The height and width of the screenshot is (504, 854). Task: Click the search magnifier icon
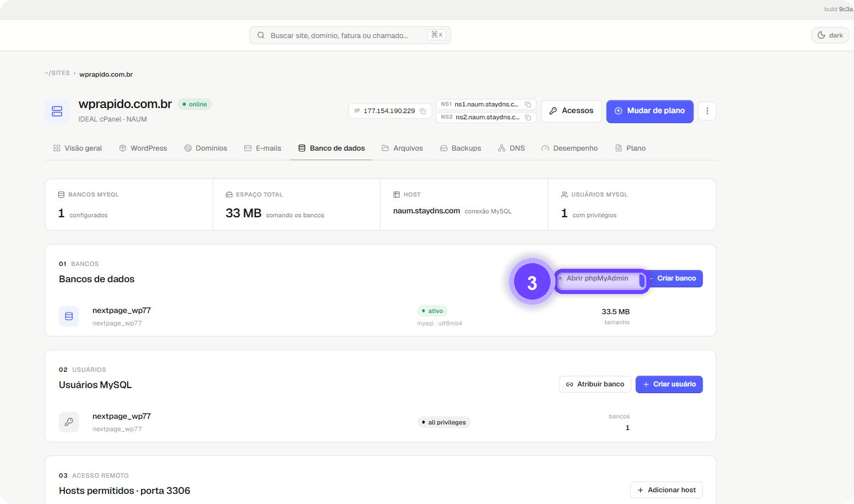(261, 35)
